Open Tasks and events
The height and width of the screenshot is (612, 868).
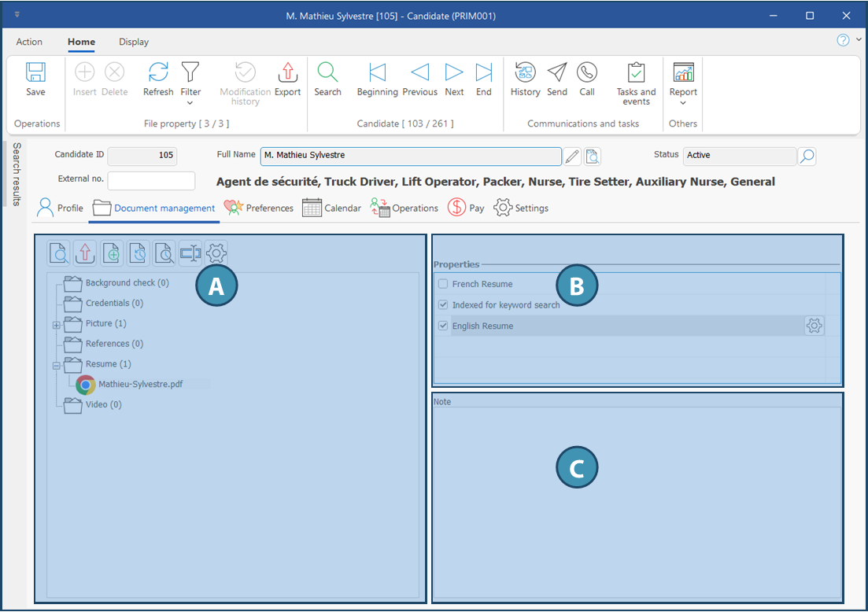636,83
